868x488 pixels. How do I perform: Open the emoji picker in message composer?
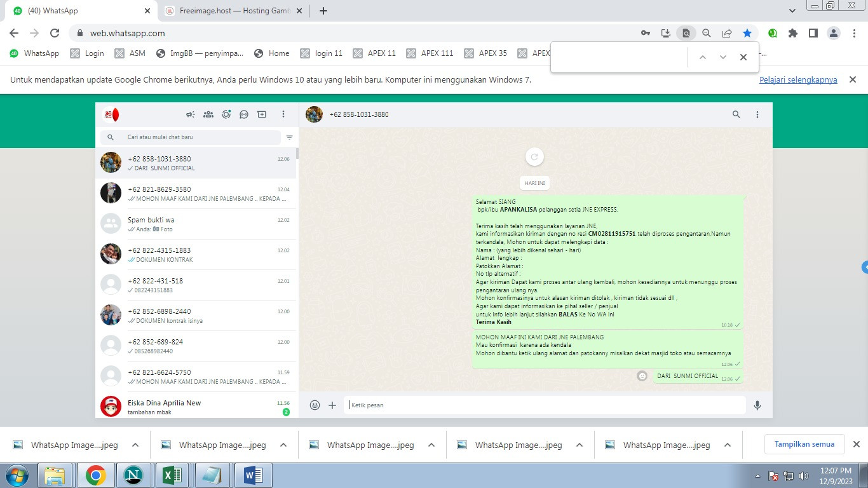[x=315, y=405]
